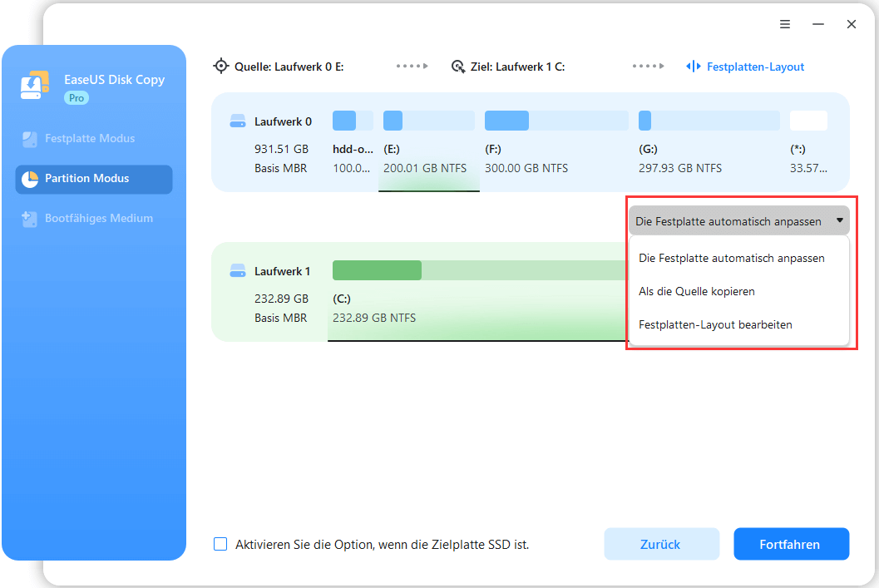Click the Fortfahren button
879x588 pixels.
coord(792,544)
